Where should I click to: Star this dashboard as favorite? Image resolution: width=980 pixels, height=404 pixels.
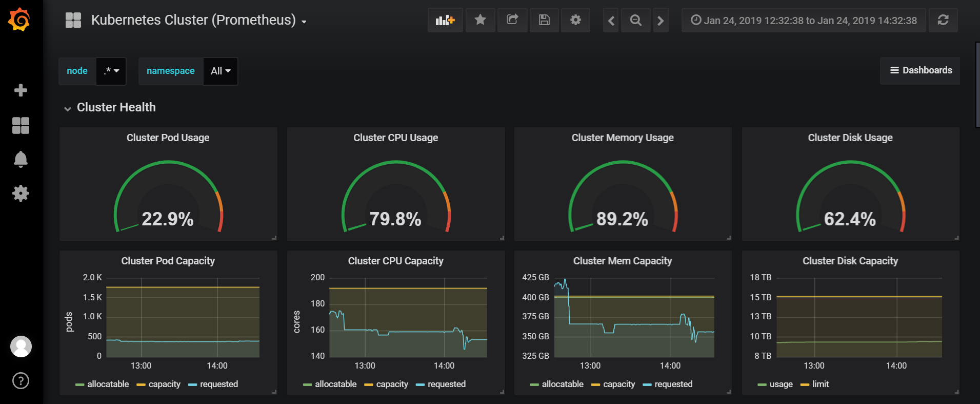(480, 21)
